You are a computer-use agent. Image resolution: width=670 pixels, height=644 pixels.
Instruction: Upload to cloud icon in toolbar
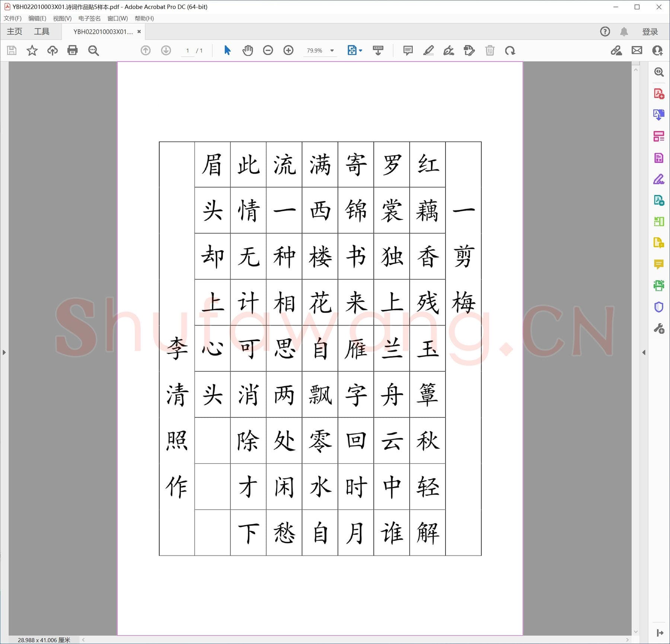click(52, 50)
